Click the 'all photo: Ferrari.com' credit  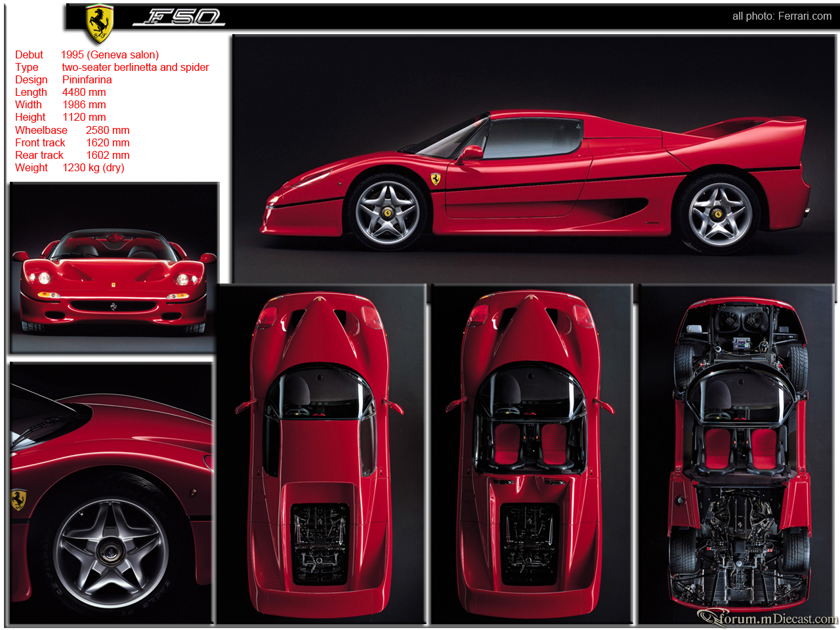[x=782, y=16]
